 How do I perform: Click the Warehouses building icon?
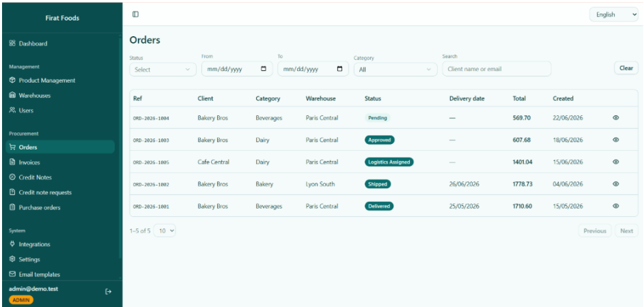[12, 96]
